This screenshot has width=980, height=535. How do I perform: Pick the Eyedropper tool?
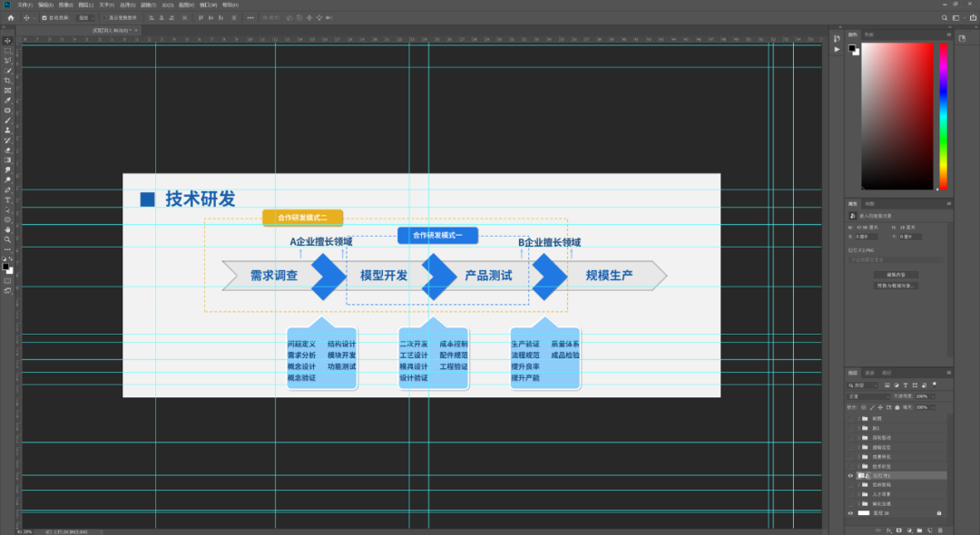(7, 101)
